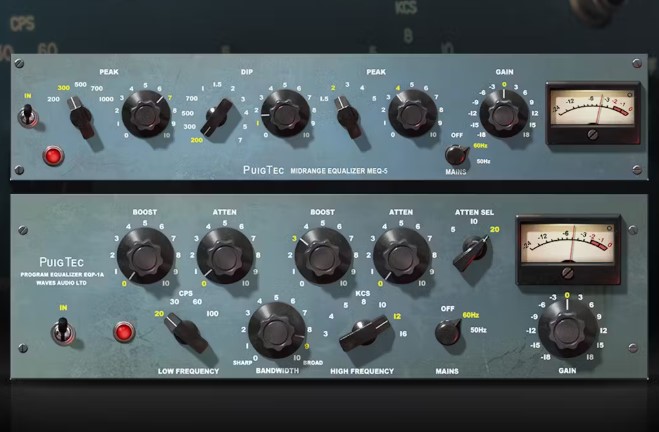This screenshot has height=432, width=659.
Task: Click the EQP-1A low BOOST knob
Action: pos(145,256)
